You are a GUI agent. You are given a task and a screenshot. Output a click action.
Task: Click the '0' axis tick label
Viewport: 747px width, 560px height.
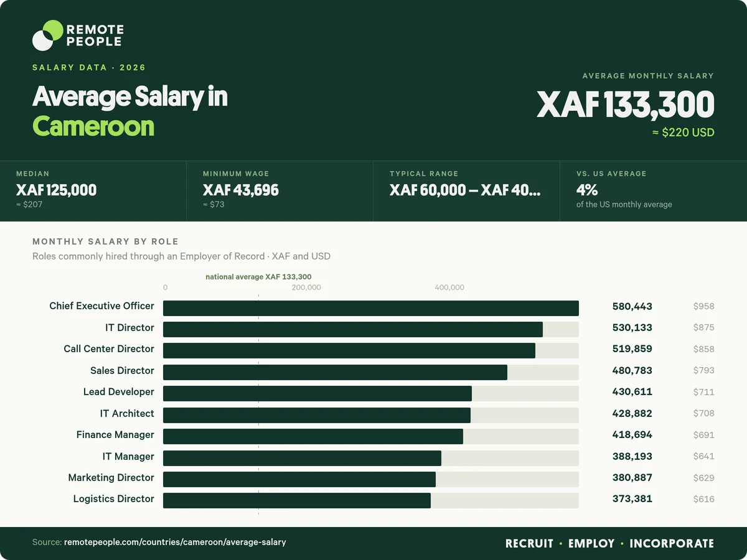[x=165, y=287]
